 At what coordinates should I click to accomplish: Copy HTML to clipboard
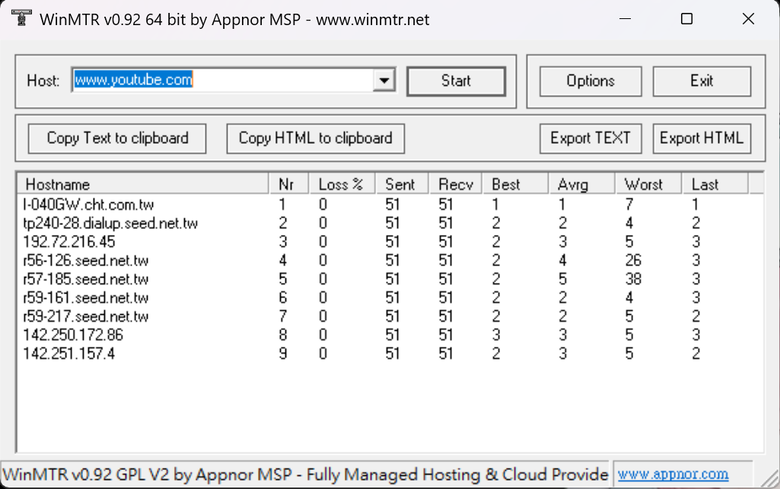coord(315,138)
